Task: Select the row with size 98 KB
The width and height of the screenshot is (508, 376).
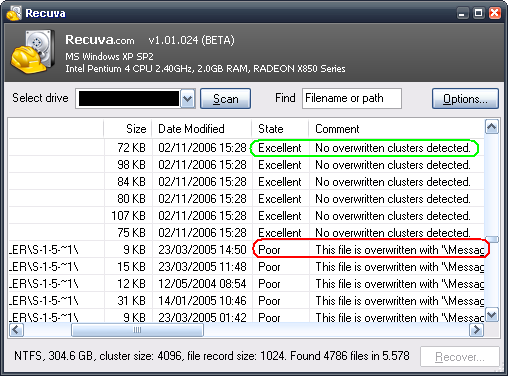Action: 246,165
